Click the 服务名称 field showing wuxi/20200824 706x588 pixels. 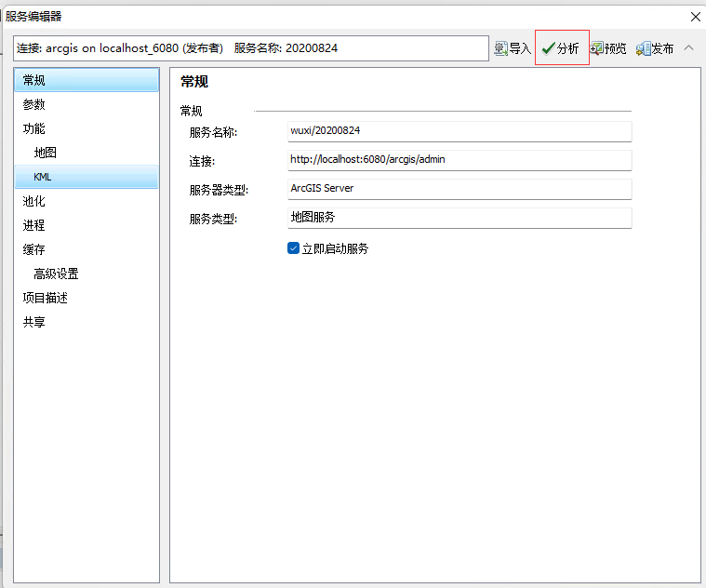pyautogui.click(x=460, y=131)
